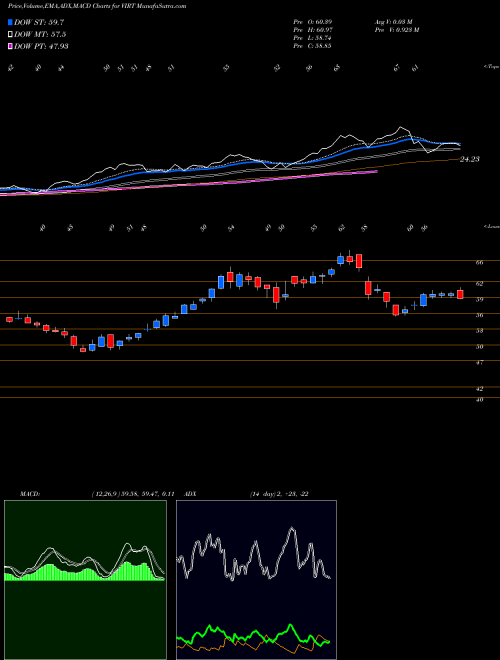Click the highest blue candlestick near 66
The width and height of the screenshot is (500, 660).
click(x=340, y=260)
